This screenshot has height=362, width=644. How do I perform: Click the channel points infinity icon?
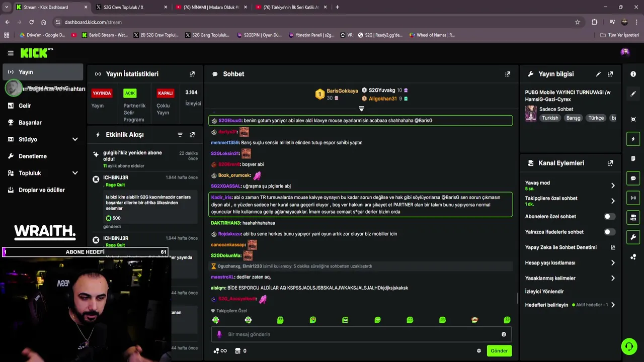[220, 351]
